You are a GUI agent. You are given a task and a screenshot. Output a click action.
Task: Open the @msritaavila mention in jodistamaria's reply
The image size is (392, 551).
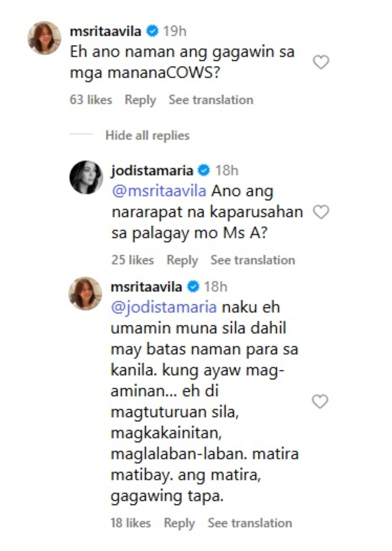[159, 191]
